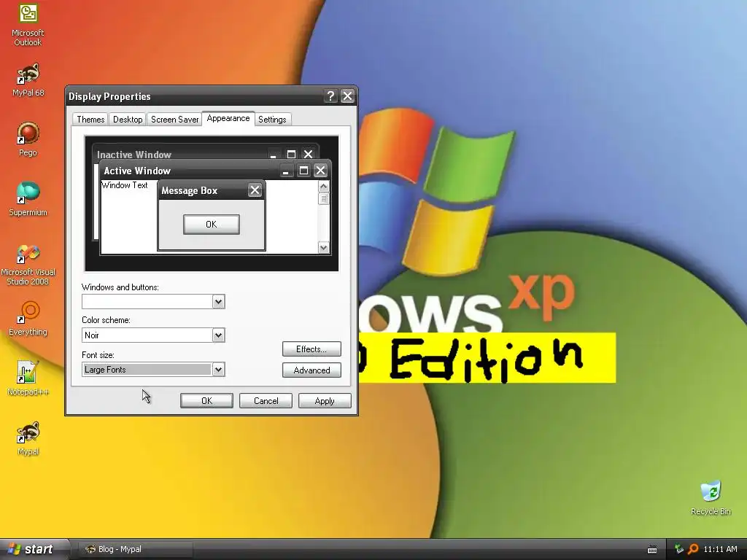Click the help question mark button
Image resolution: width=747 pixels, height=560 pixels.
pyautogui.click(x=330, y=96)
